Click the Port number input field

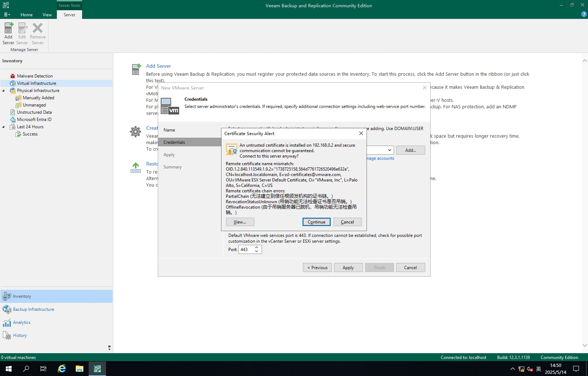tap(246, 250)
